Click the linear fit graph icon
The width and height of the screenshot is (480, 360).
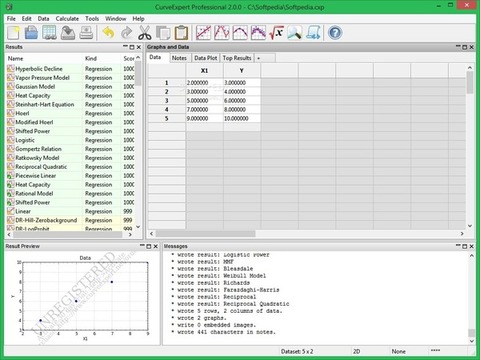(203, 33)
